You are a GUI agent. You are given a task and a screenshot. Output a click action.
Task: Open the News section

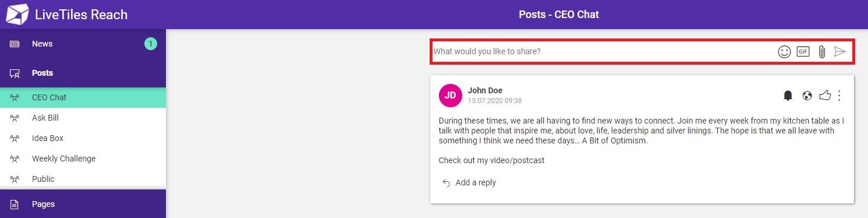83,44
